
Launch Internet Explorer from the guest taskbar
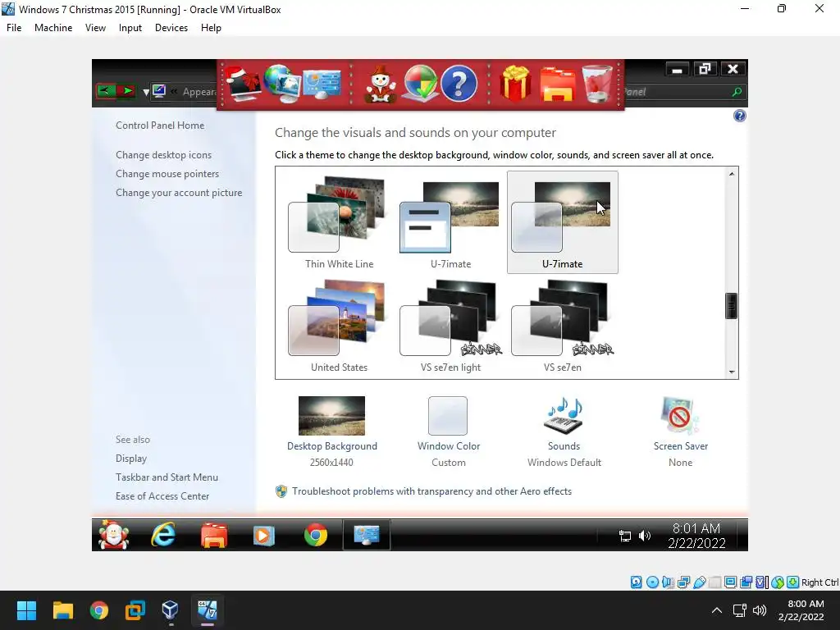pyautogui.click(x=163, y=535)
